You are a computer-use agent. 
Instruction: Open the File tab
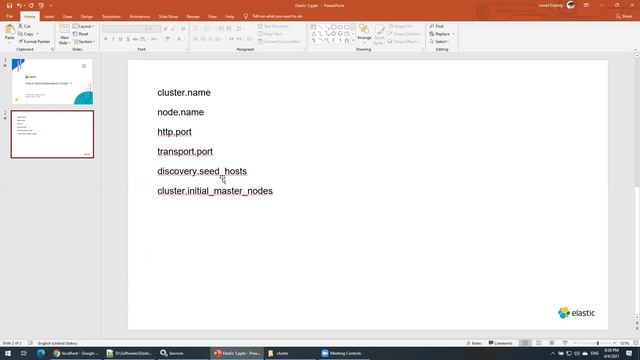pyautogui.click(x=9, y=16)
